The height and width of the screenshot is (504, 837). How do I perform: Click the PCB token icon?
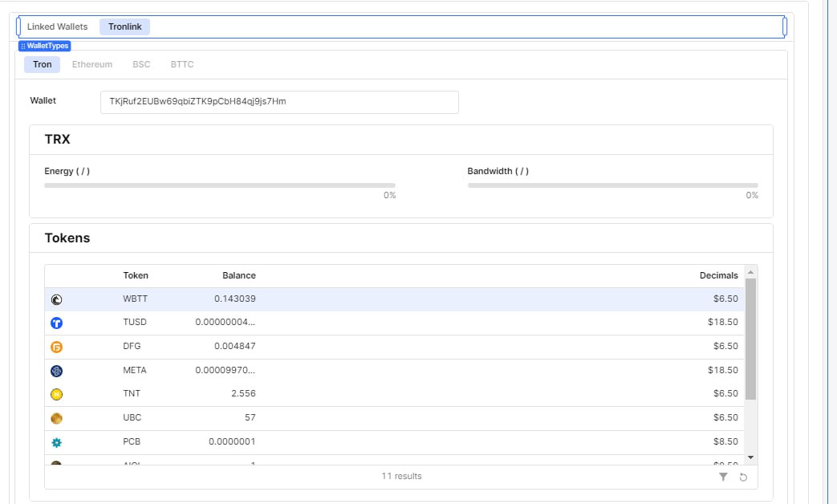point(57,442)
